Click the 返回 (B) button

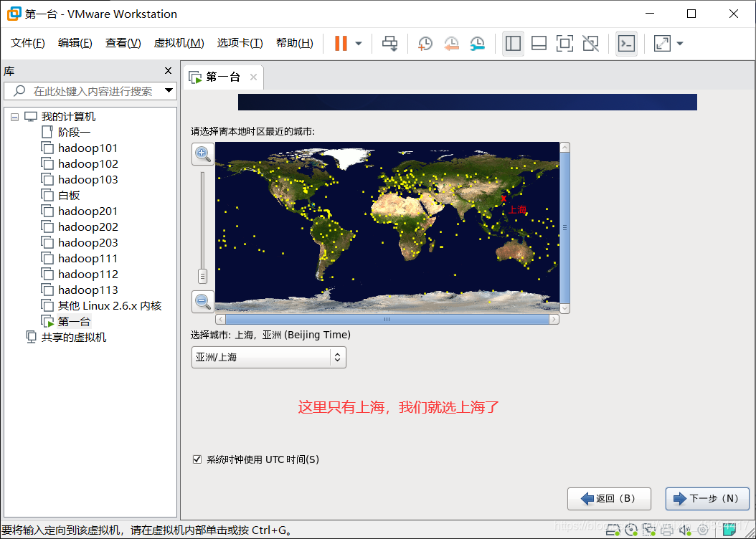coord(609,499)
